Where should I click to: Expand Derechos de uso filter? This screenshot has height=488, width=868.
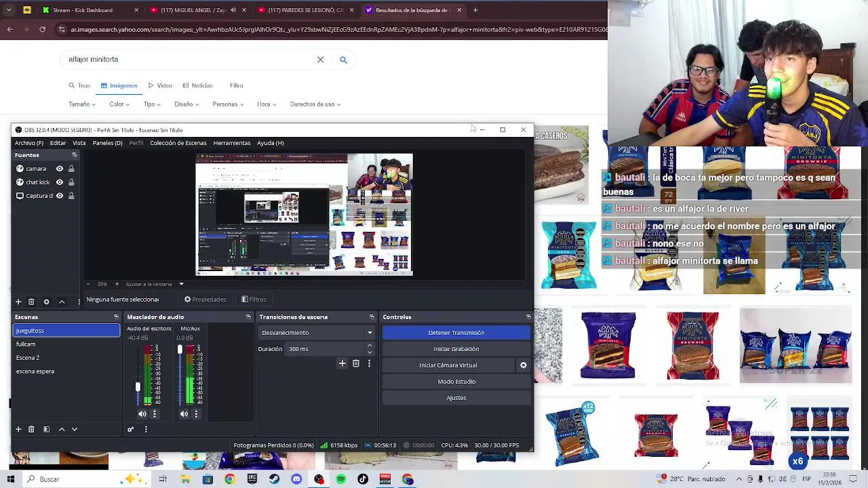(x=315, y=104)
